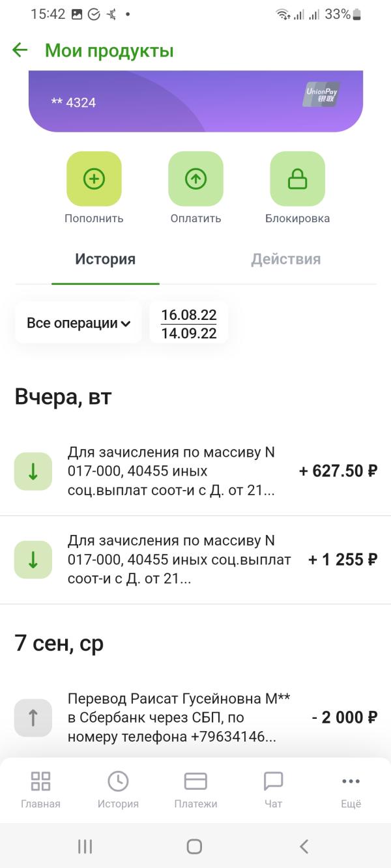391x868 pixels.
Task: Tap the Оплатить arrow icon
Action: coord(195,179)
